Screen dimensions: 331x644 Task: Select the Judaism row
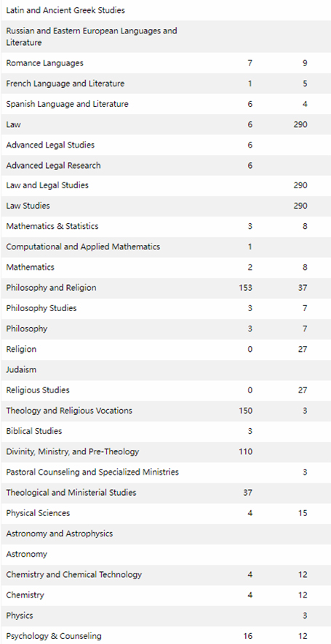166,370
